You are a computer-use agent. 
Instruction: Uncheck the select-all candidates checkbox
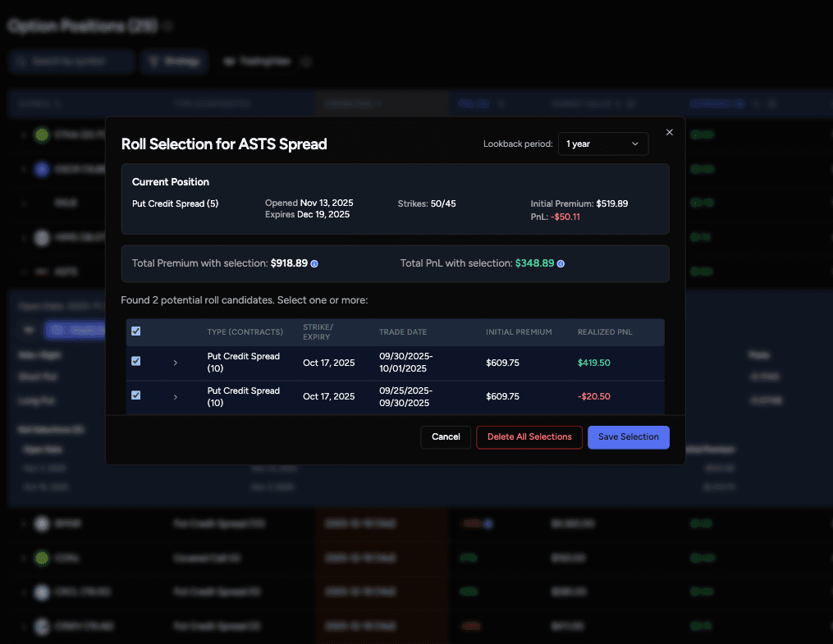(135, 331)
